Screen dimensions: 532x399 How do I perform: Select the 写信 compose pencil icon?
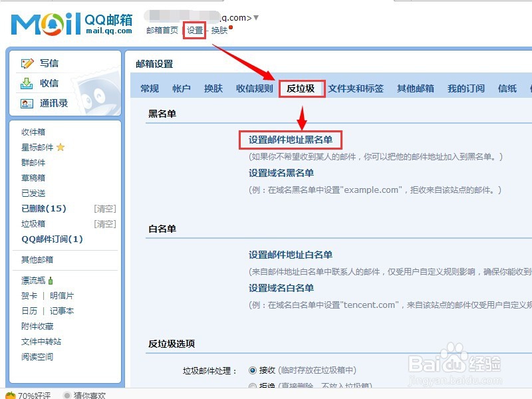28,63
